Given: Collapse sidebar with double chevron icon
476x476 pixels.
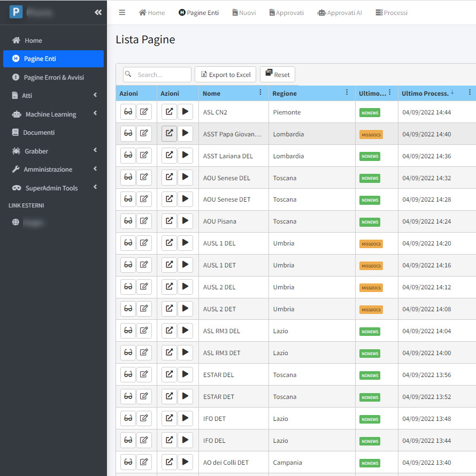Looking at the screenshot, I should click(98, 12).
